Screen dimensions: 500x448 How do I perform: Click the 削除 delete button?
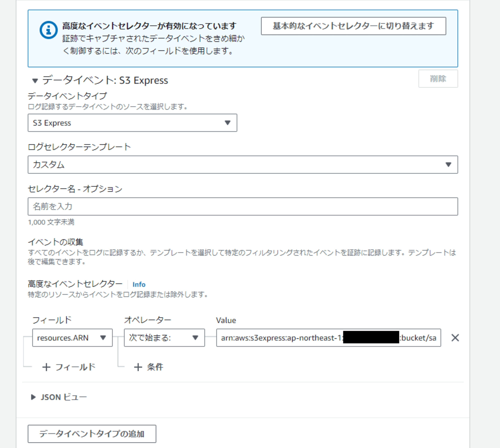pyautogui.click(x=438, y=79)
